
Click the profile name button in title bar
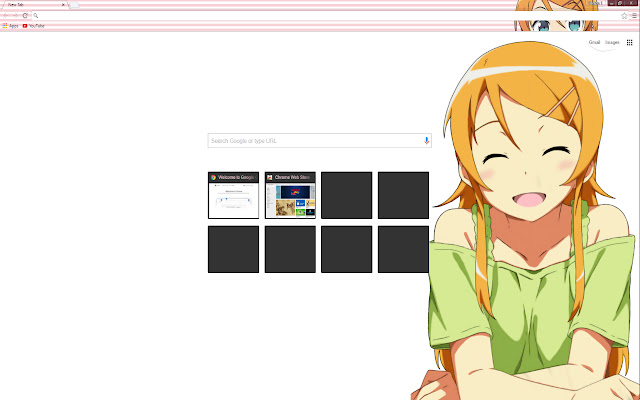tap(596, 3)
